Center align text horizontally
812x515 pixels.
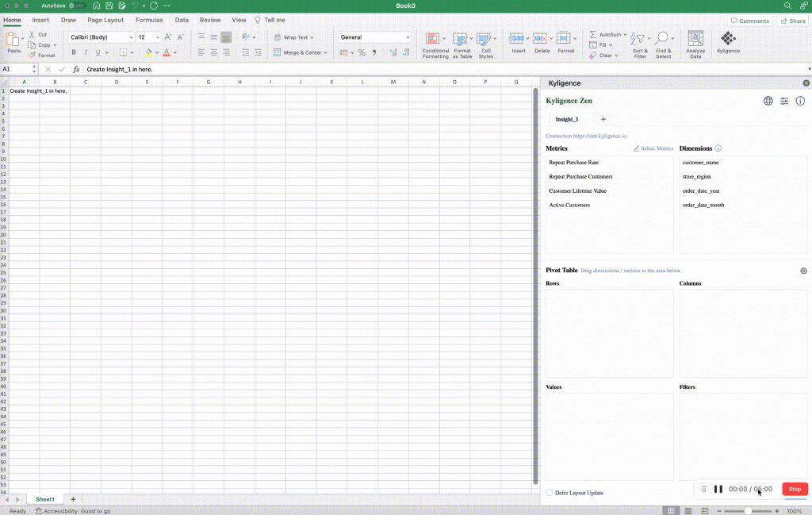213,52
